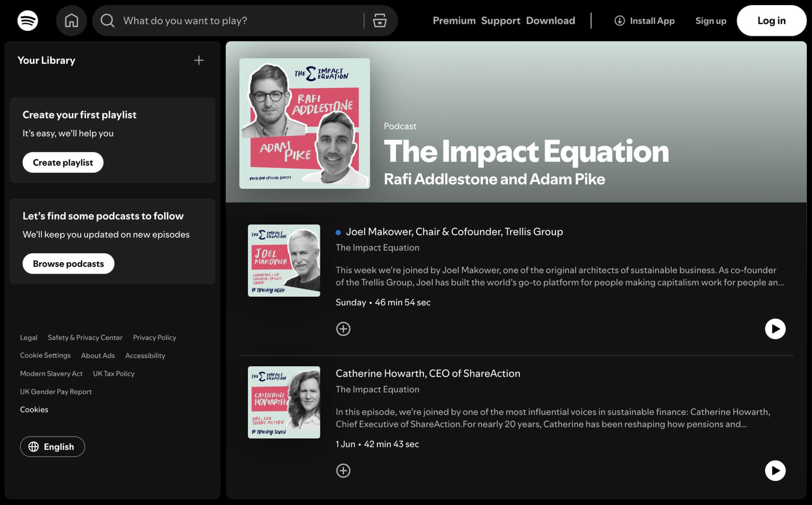Open the English language selector
This screenshot has height=505, width=812.
[52, 446]
